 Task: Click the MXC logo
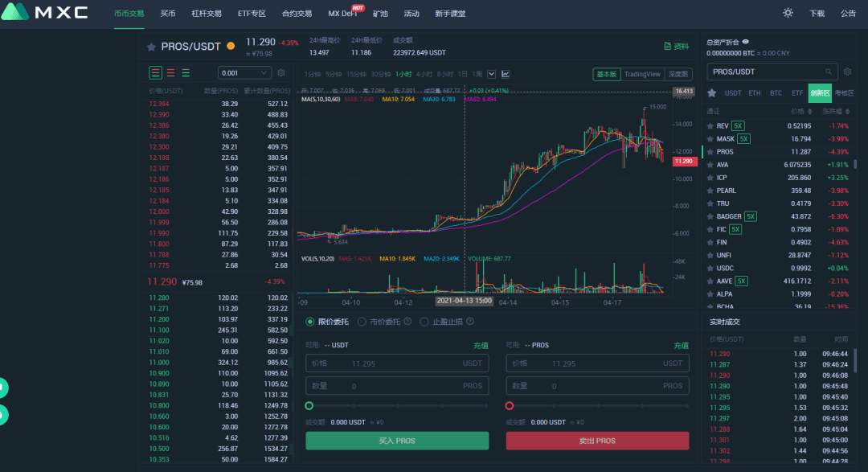(45, 12)
